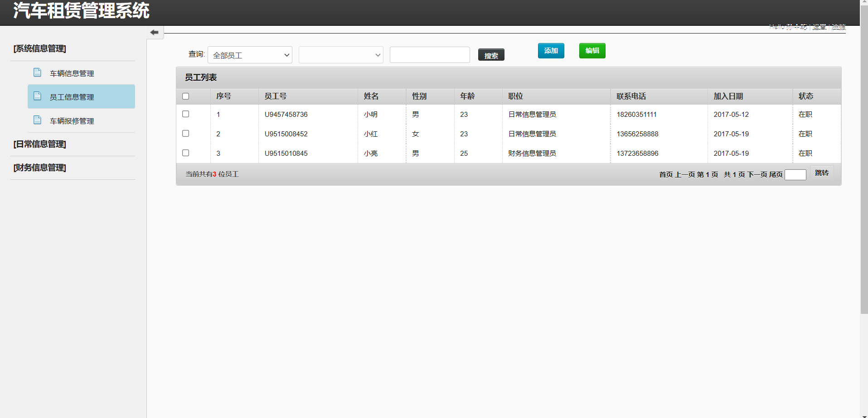
Task: Click the name 小红 in the table
Action: (x=371, y=134)
